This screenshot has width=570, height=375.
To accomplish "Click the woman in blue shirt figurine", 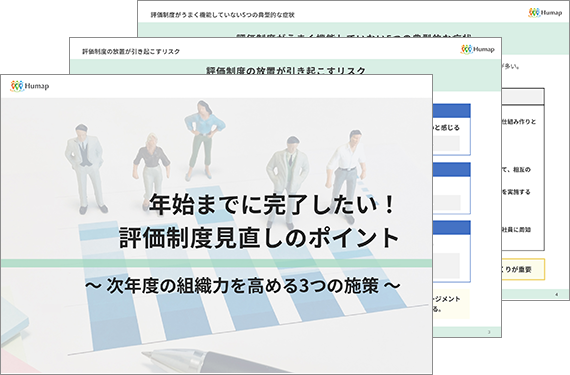I will point(203,141).
